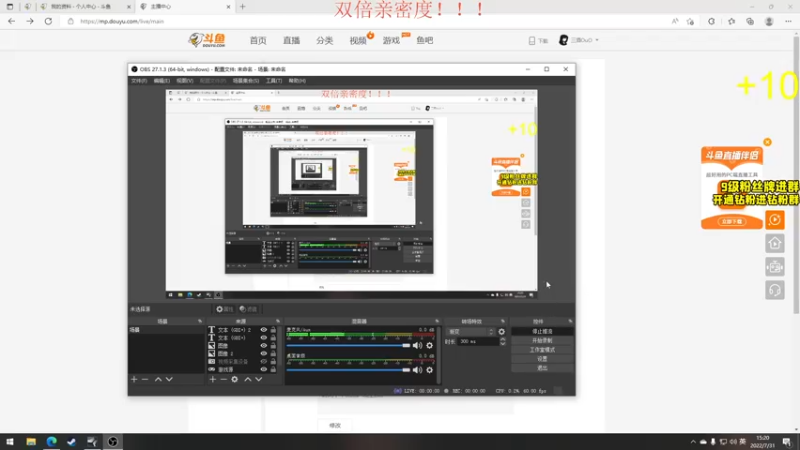Image resolution: width=800 pixels, height=450 pixels.
Task: Open the 工具(T) menu in OBS
Action: (x=274, y=81)
